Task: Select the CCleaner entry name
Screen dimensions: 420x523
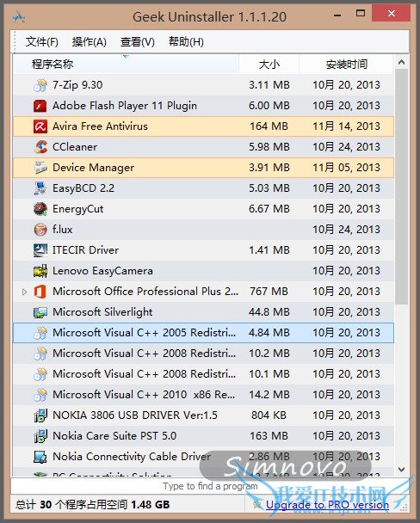Action: 75,147
